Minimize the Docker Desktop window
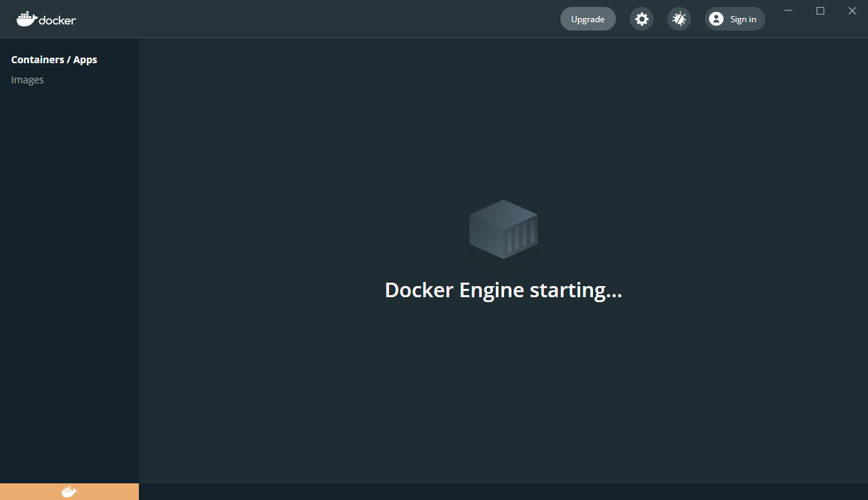Image resolution: width=868 pixels, height=500 pixels. click(x=789, y=10)
